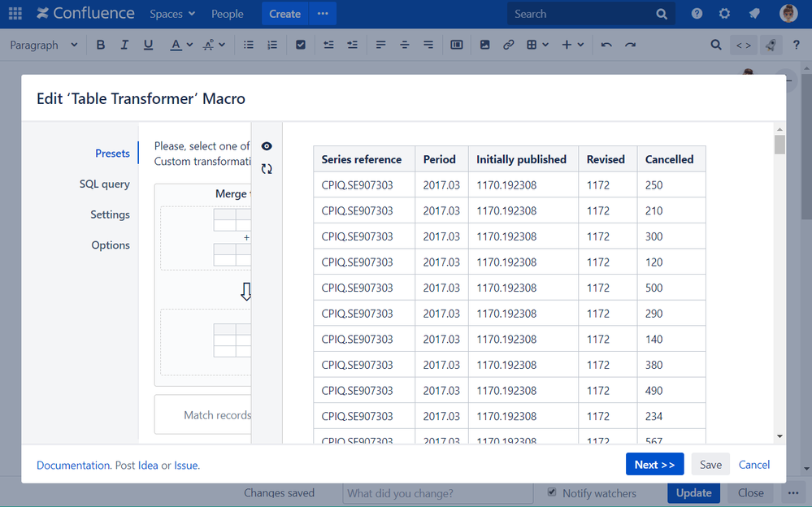Open the Confluence app switcher grid
812x507 pixels.
15,14
